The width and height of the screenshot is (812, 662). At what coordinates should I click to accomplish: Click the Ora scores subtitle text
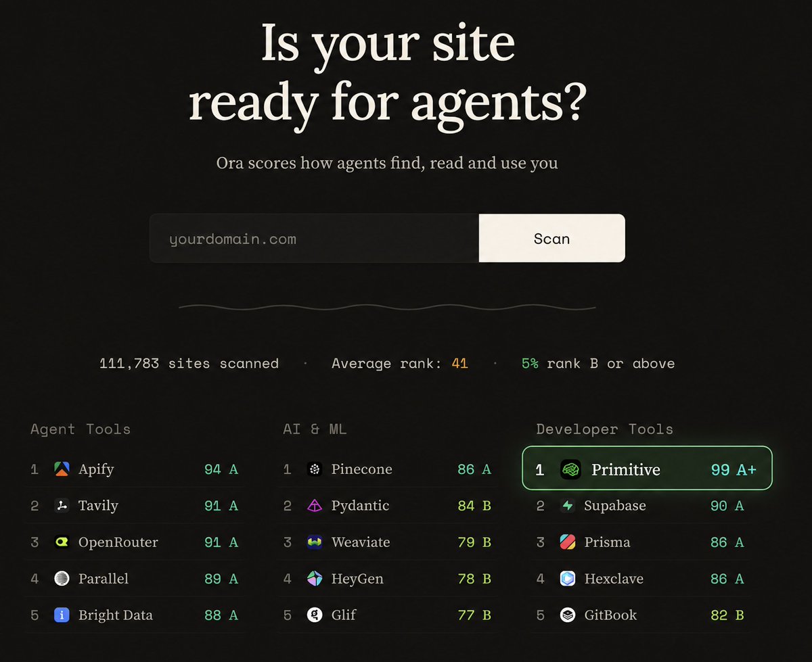pyautogui.click(x=387, y=163)
